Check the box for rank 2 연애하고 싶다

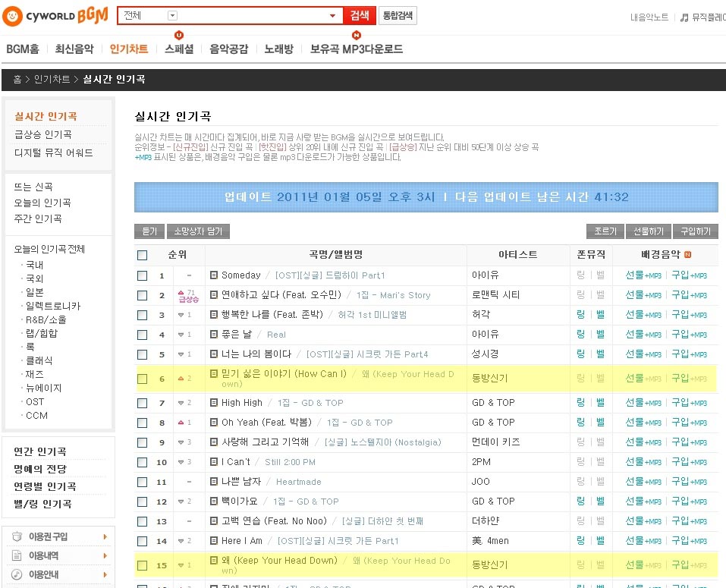143,295
